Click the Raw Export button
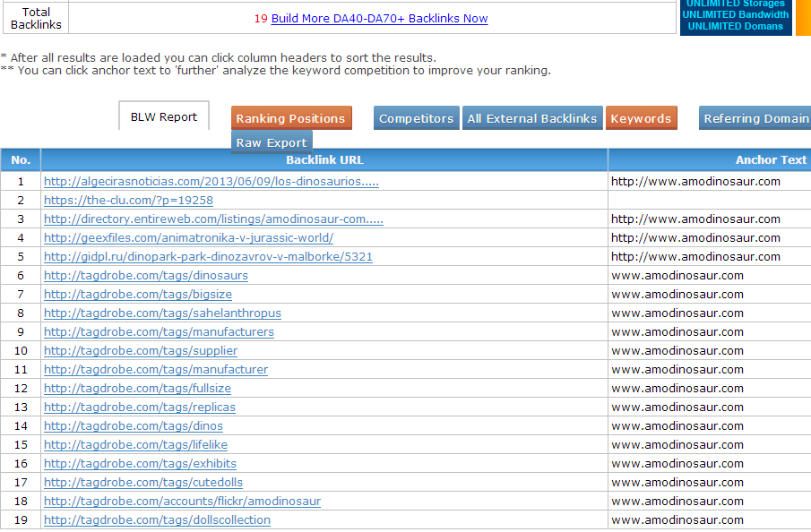 click(272, 142)
